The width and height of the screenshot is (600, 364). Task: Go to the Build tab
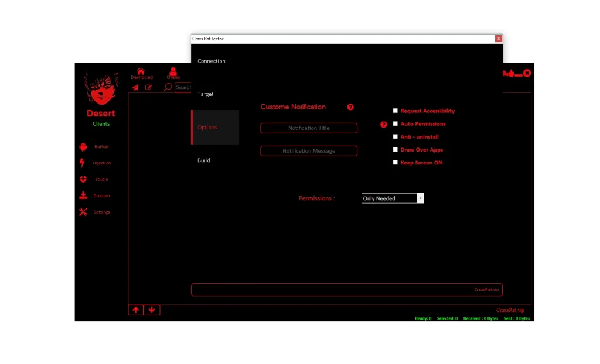coord(204,160)
